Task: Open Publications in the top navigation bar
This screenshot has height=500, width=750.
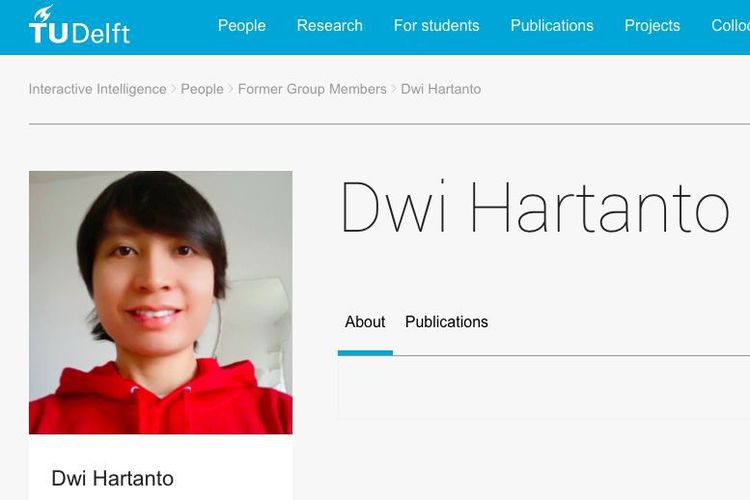Action: click(551, 25)
